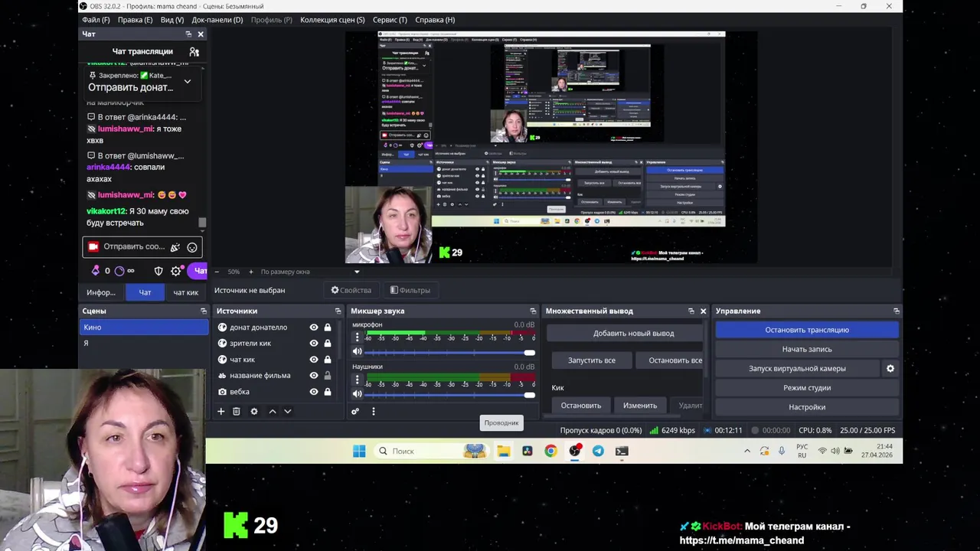
Task: Zoom in the preview with the plus icon
Action: 250,272
